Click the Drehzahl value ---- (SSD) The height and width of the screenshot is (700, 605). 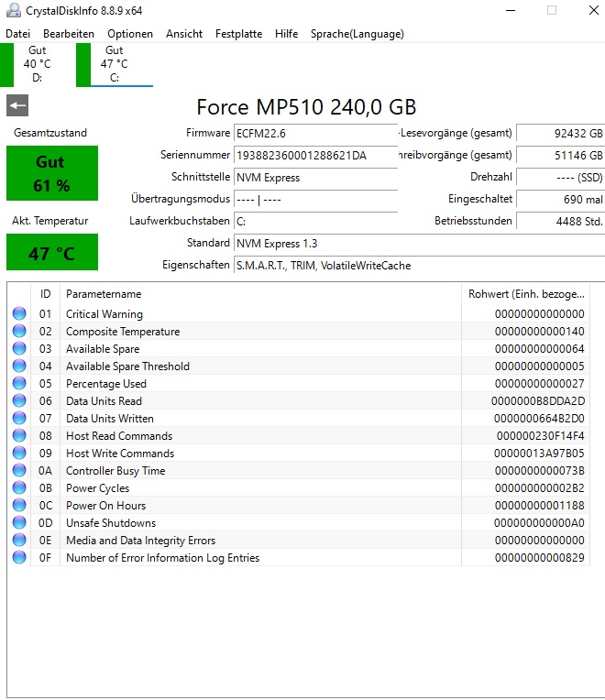[561, 177]
